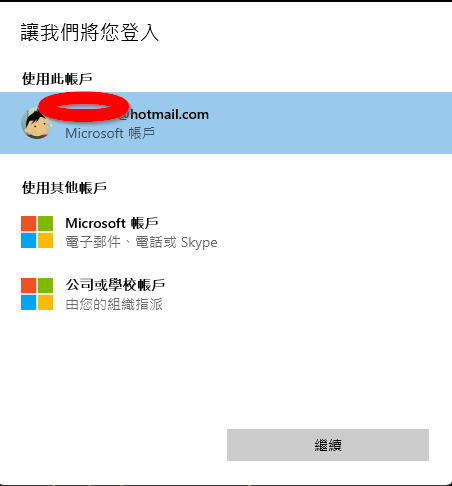The width and height of the screenshot is (452, 486).
Task: Click the red scribble covering the email name
Action: [x=83, y=107]
